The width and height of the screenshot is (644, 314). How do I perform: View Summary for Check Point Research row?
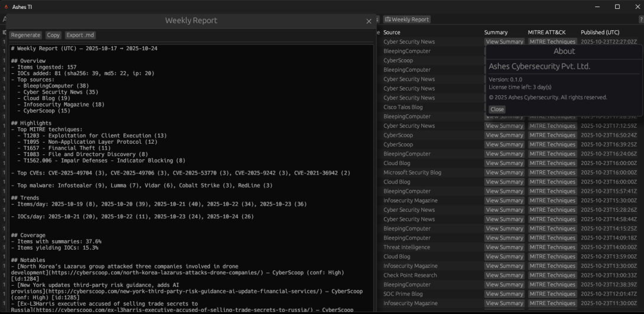click(504, 276)
